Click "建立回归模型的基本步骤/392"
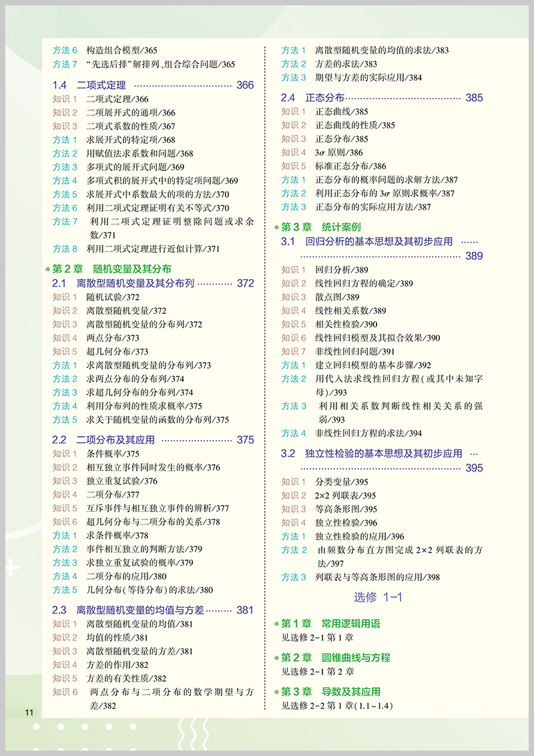 pyautogui.click(x=373, y=365)
